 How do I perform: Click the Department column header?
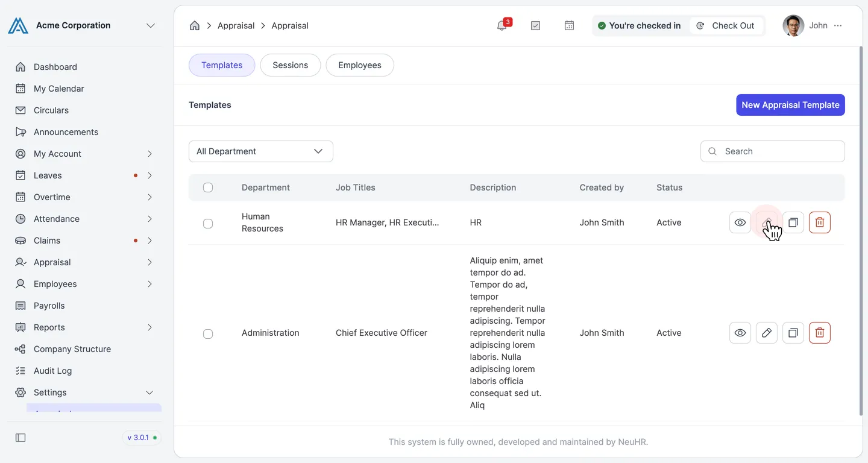click(x=266, y=187)
